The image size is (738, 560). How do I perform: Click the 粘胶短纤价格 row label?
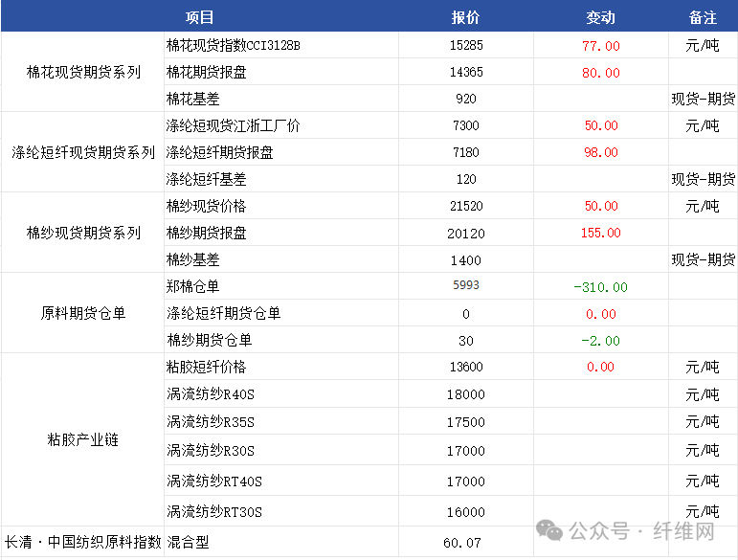coord(206,367)
